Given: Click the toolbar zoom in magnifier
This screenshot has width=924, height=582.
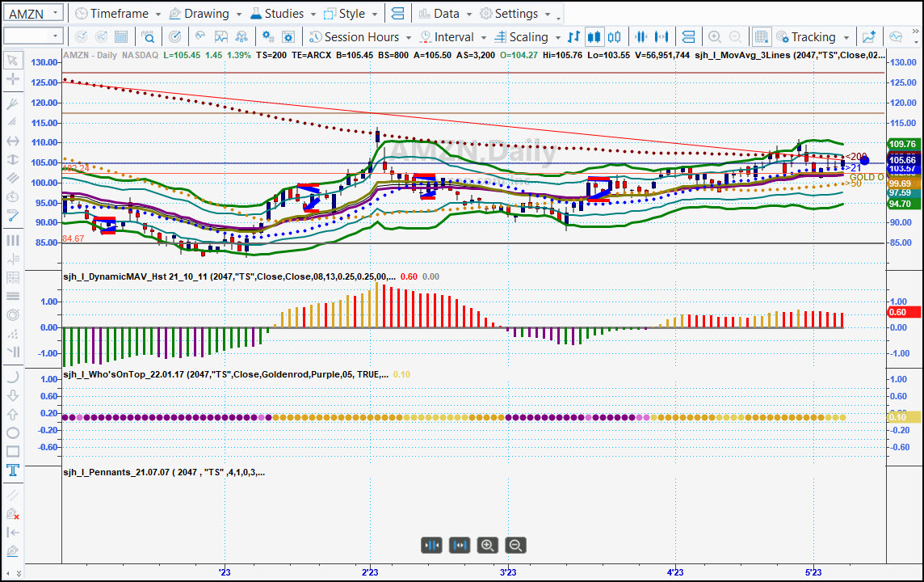Looking at the screenshot, I should [x=714, y=36].
